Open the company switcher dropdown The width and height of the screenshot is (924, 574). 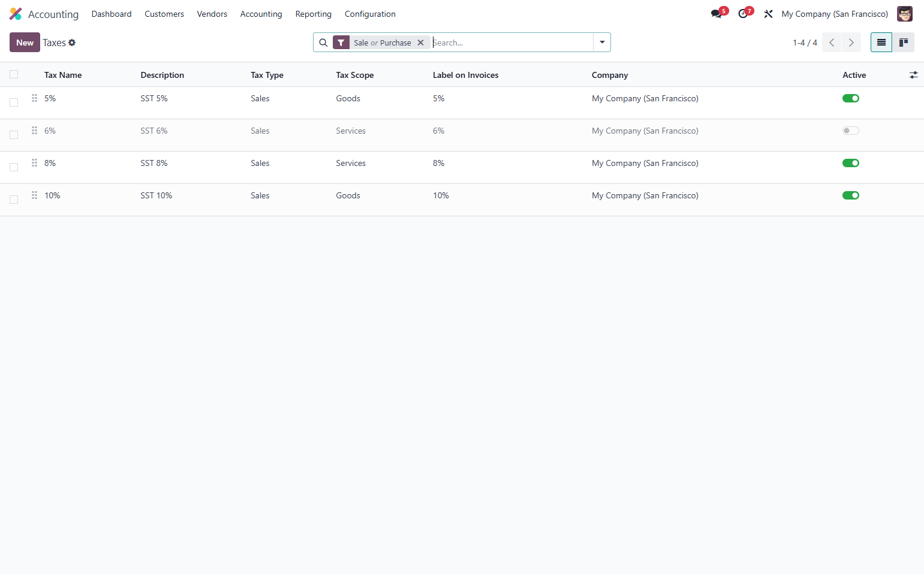pos(835,14)
